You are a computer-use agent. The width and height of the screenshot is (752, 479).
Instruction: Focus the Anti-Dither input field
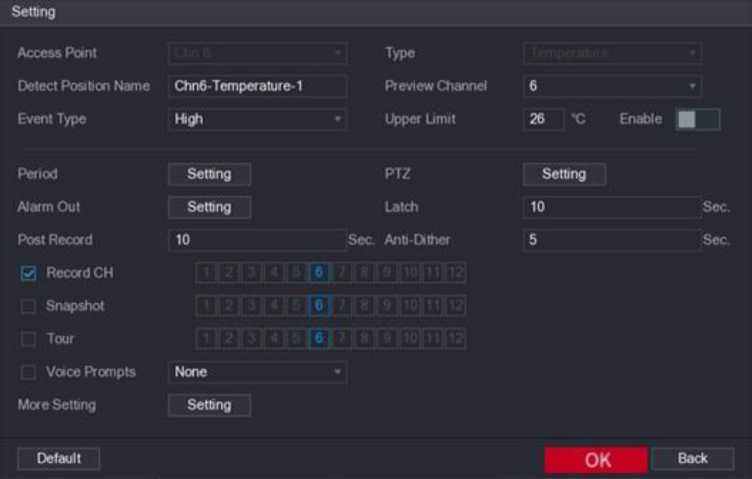[611, 240]
